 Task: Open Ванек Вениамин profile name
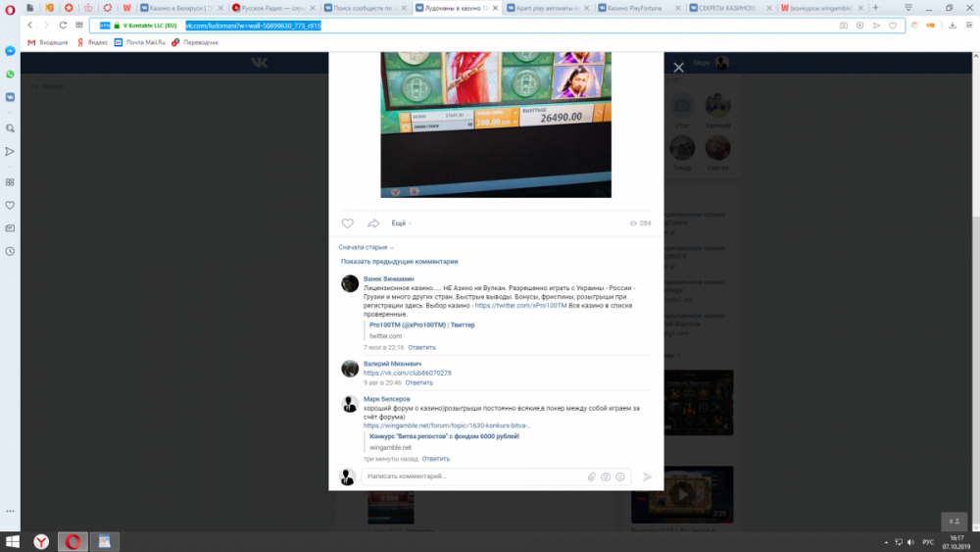tap(389, 278)
